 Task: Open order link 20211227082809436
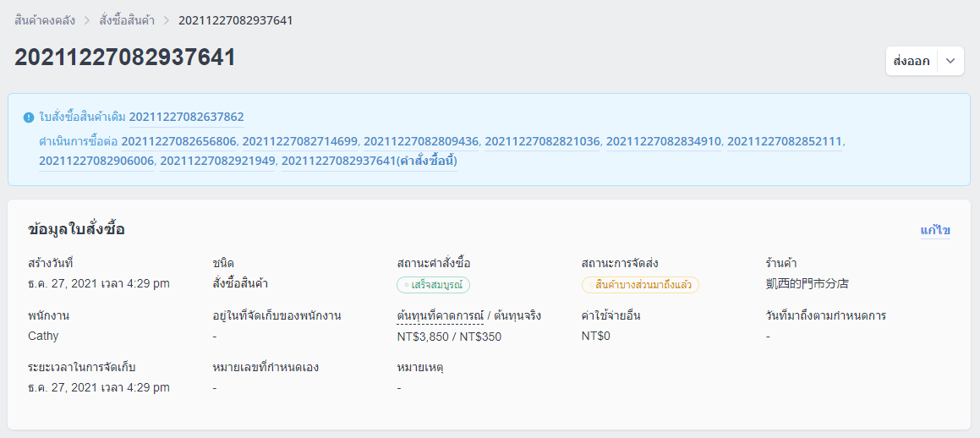point(421,142)
